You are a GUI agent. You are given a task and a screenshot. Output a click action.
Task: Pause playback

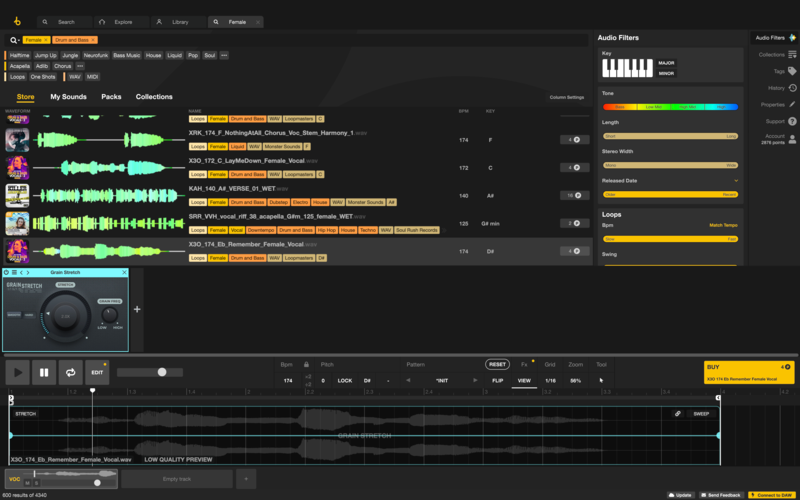point(44,372)
